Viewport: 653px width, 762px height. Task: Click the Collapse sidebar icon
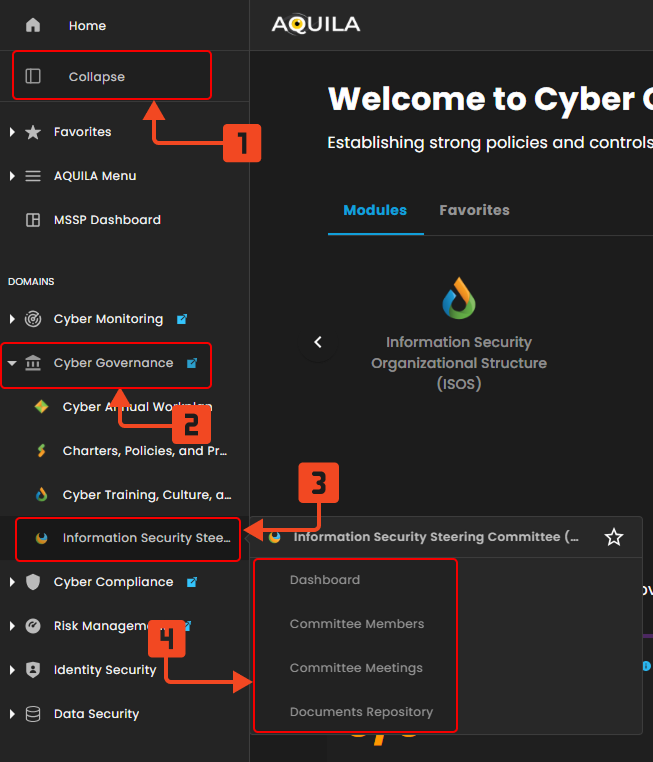33,76
